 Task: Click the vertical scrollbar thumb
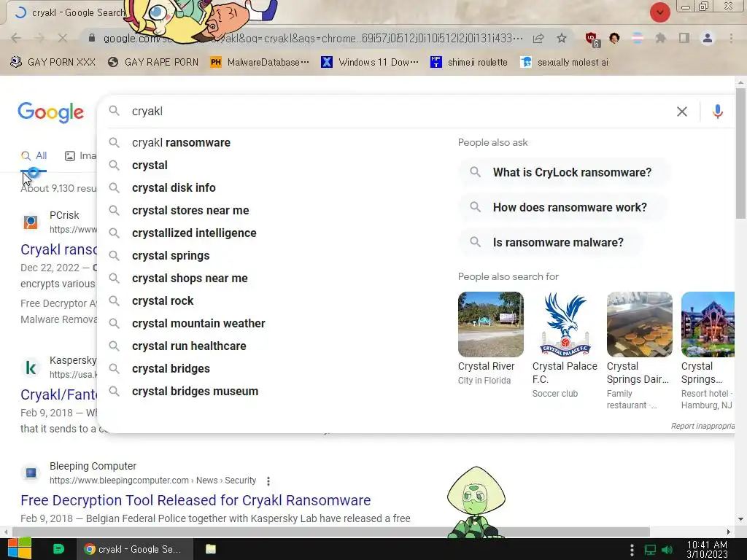(x=740, y=153)
